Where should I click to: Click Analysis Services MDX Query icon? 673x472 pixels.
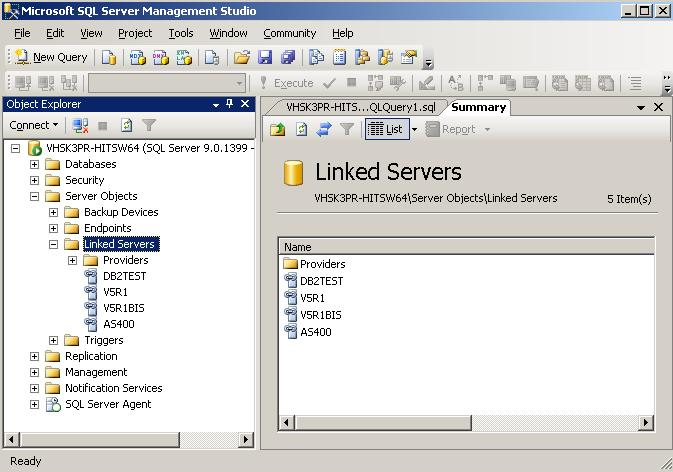(x=138, y=57)
